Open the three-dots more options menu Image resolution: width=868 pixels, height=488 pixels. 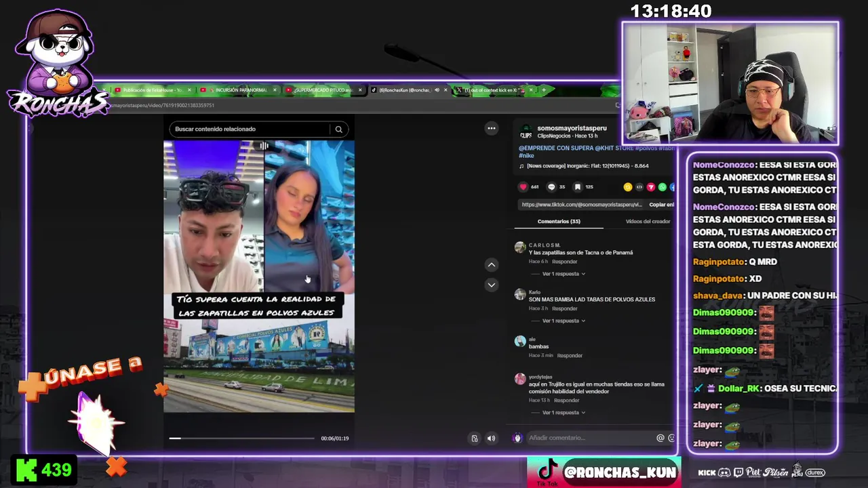point(492,128)
